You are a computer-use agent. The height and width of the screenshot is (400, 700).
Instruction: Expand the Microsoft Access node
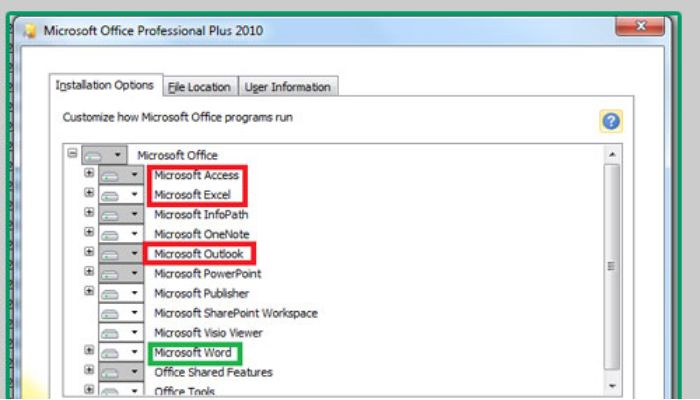coord(89,173)
